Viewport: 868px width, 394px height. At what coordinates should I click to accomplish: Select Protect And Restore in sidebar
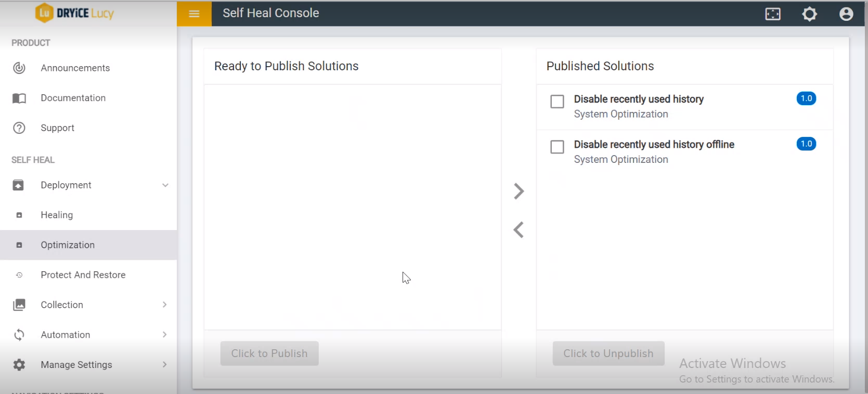point(83,275)
